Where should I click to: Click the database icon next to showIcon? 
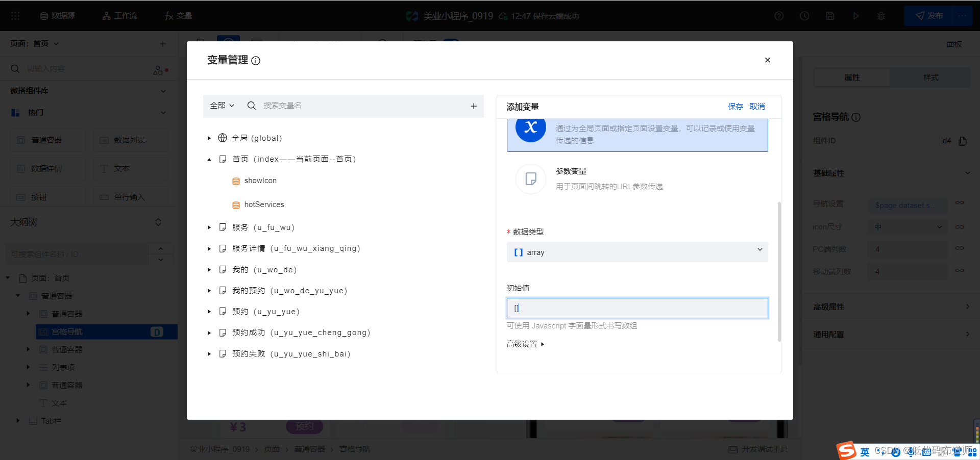point(236,181)
